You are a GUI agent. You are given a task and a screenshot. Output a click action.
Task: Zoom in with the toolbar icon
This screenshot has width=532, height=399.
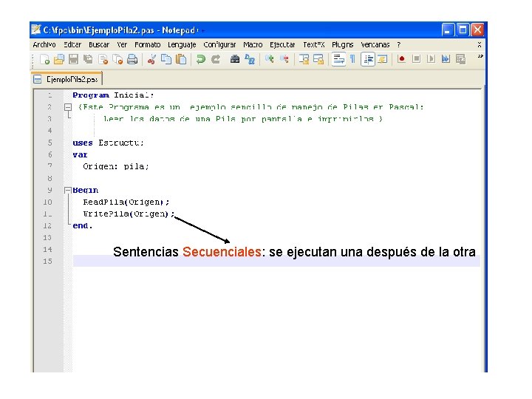(x=270, y=59)
